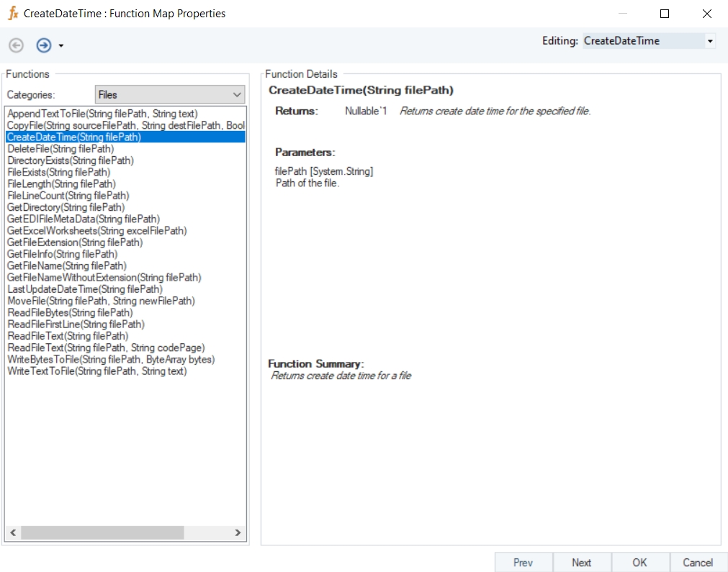Open the Categories Files combo box

170,94
